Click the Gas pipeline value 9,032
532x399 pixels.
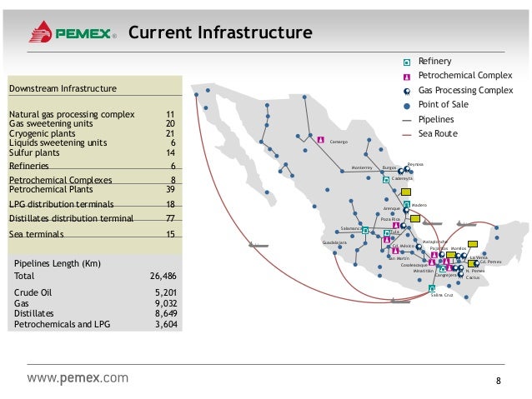[x=166, y=303]
